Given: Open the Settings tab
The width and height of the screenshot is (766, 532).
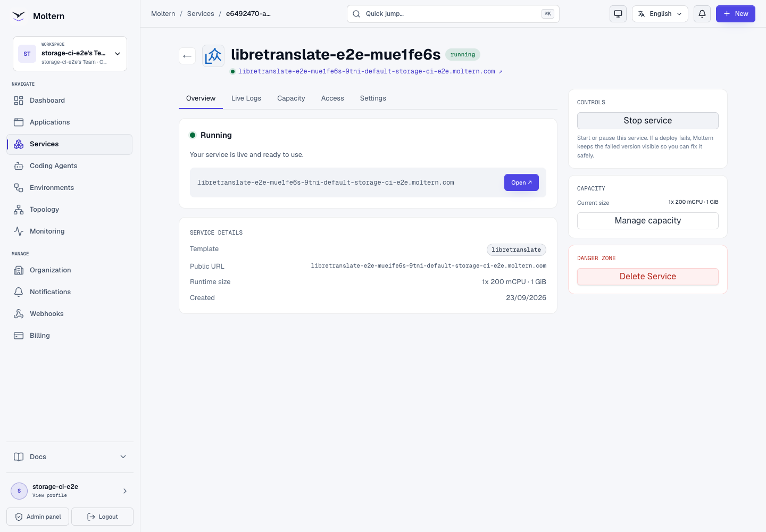Looking at the screenshot, I should (373, 98).
